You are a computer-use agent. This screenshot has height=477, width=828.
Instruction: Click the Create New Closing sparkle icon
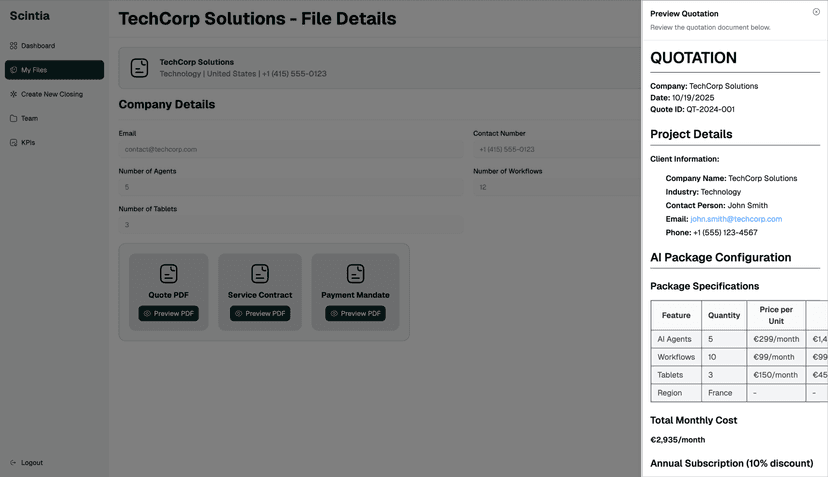point(13,94)
